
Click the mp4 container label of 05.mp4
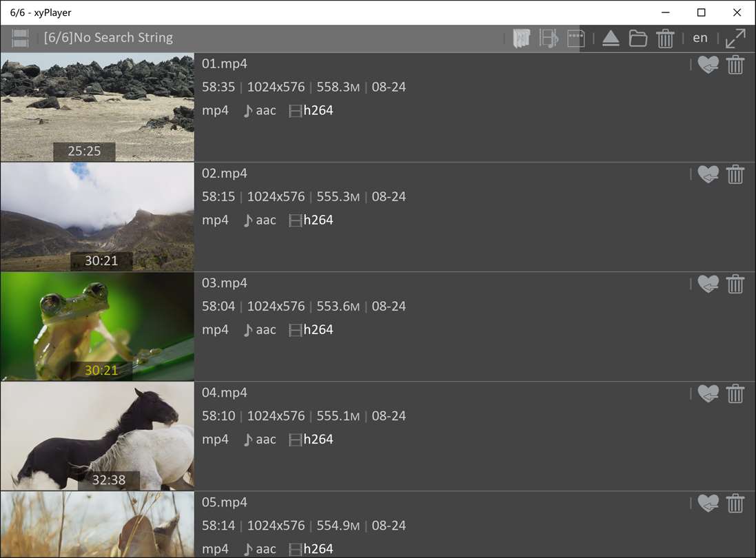coord(215,549)
